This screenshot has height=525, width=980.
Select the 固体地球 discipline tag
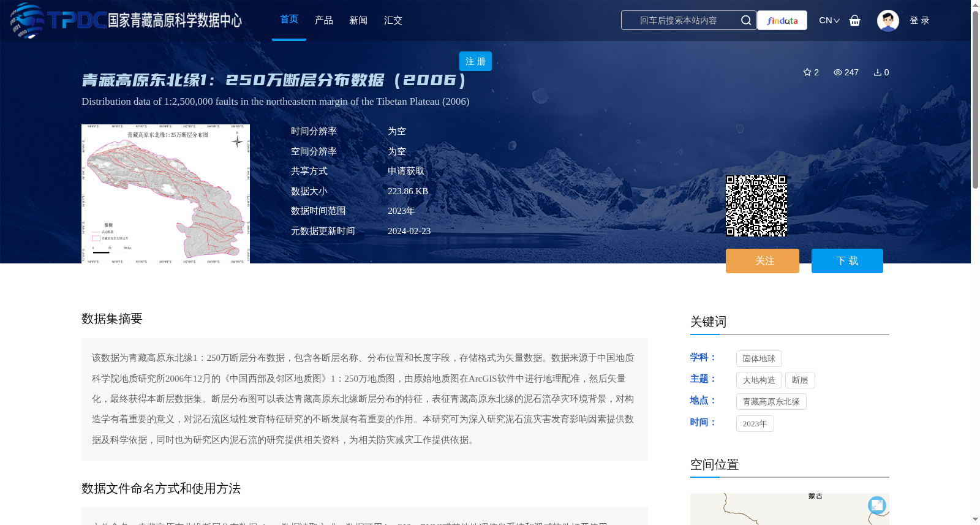point(759,358)
